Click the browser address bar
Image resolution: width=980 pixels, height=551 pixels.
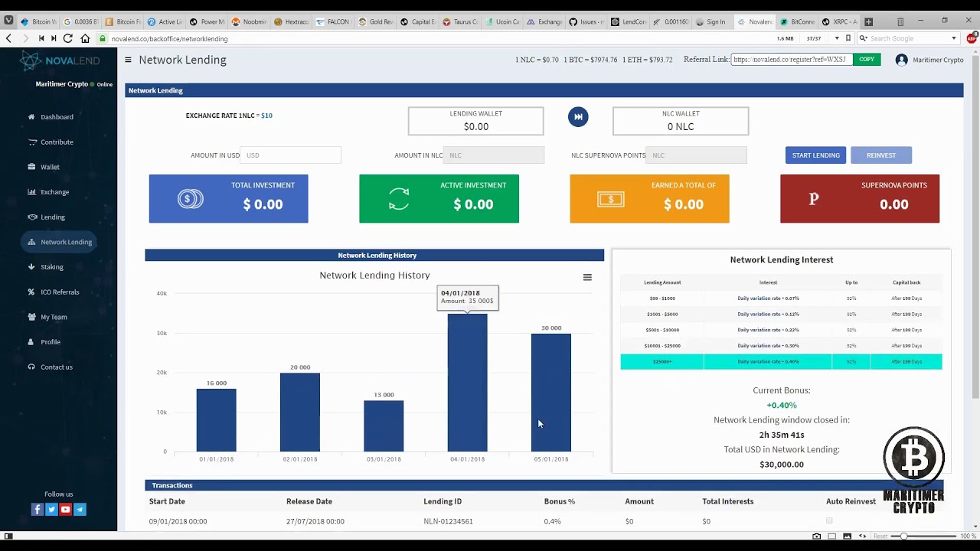pos(436,38)
